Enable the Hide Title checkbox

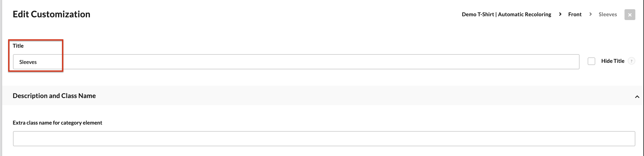coord(591,61)
